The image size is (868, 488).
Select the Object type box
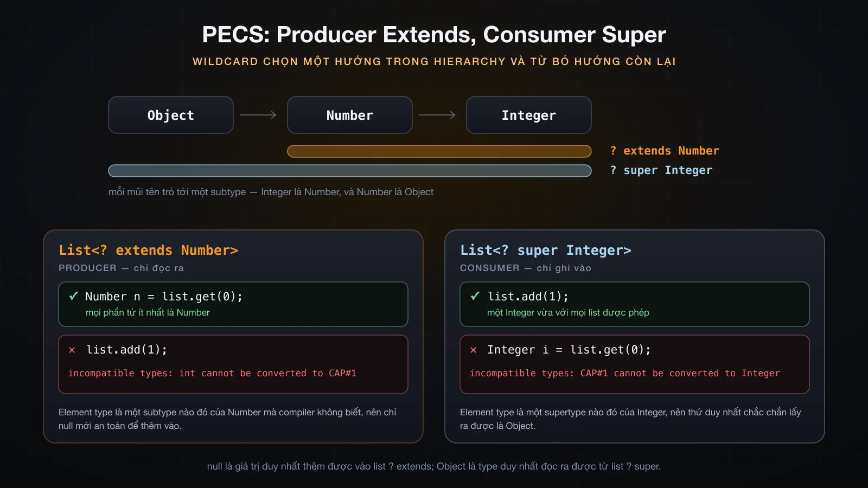click(x=171, y=115)
